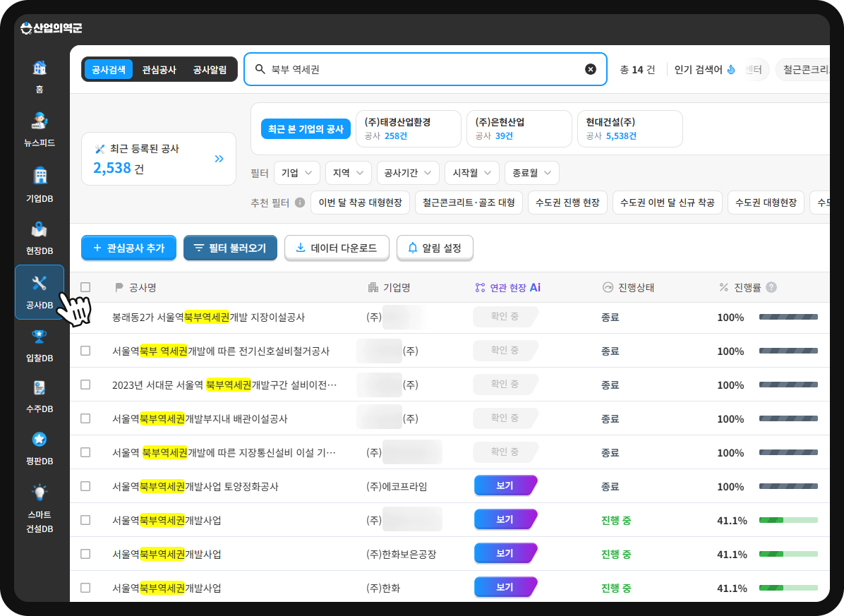The width and height of the screenshot is (844, 616).
Task: Check the row 서울역북부역세권개발사업 토양정화공사
Action: click(85, 486)
